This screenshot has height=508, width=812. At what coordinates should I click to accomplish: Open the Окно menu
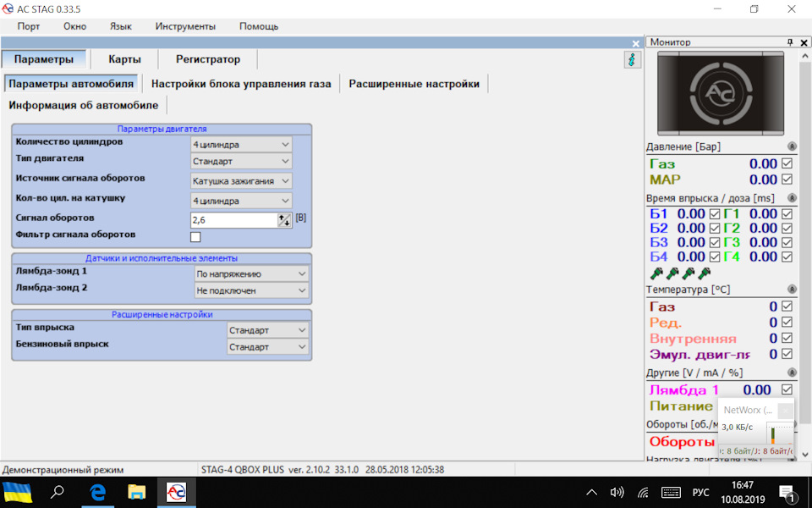pyautogui.click(x=75, y=26)
